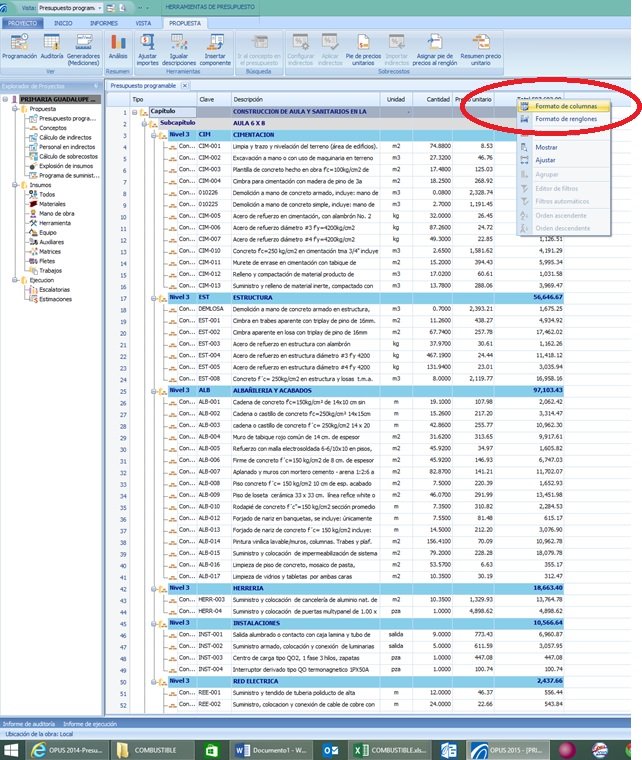Open the Auditoría tool
This screenshot has width=642, height=760.
(x=52, y=44)
